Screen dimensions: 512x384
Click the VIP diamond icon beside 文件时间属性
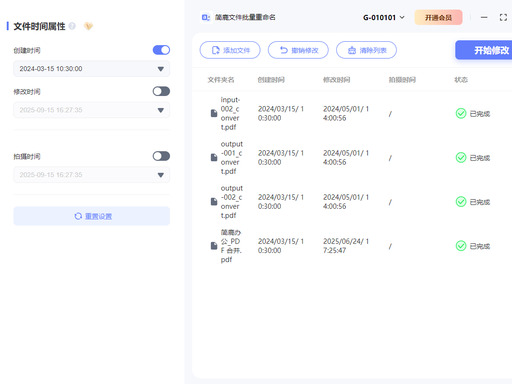click(x=88, y=26)
